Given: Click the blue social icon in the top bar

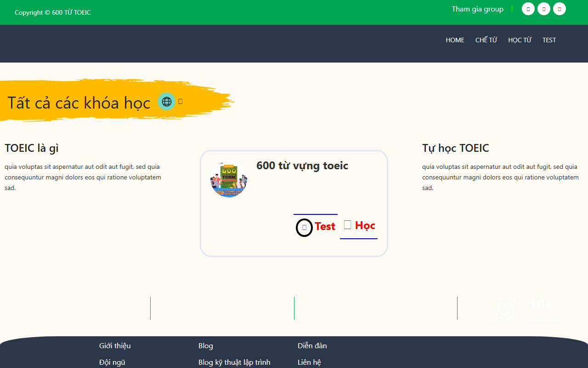Looking at the screenshot, I should tap(528, 9).
